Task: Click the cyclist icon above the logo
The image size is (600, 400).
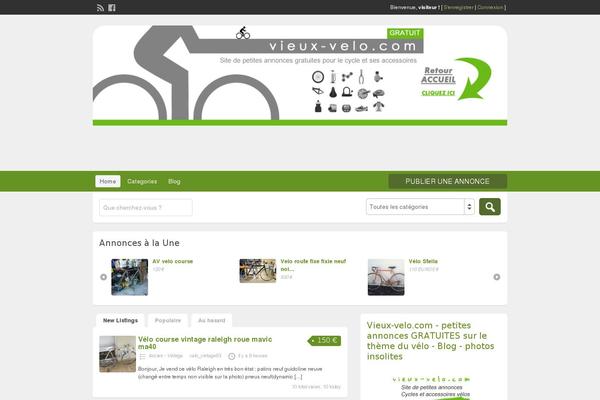Action: click(243, 33)
